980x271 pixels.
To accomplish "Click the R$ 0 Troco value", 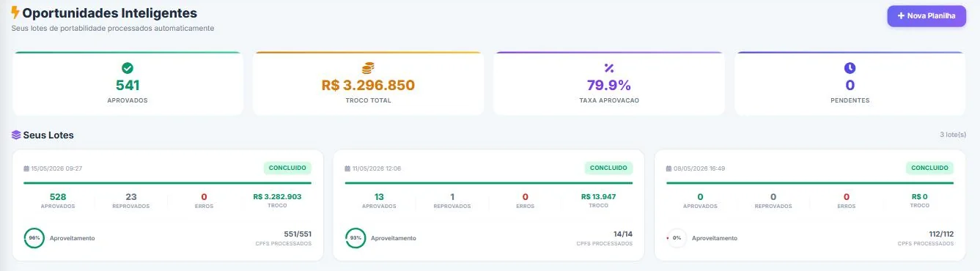I will click(x=919, y=196).
